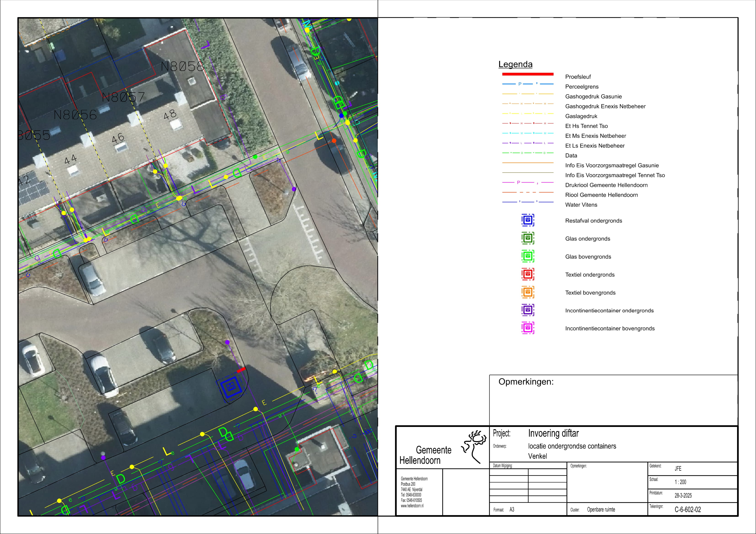Click the drawing number C-6-602-02
Image resolution: width=756 pixels, height=534 pixels.
click(687, 510)
